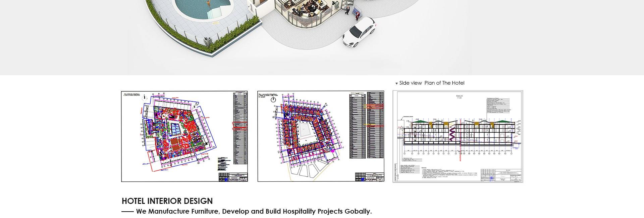Click the 'HOTEL INTERIOR DESIGN' heading

(x=167, y=201)
